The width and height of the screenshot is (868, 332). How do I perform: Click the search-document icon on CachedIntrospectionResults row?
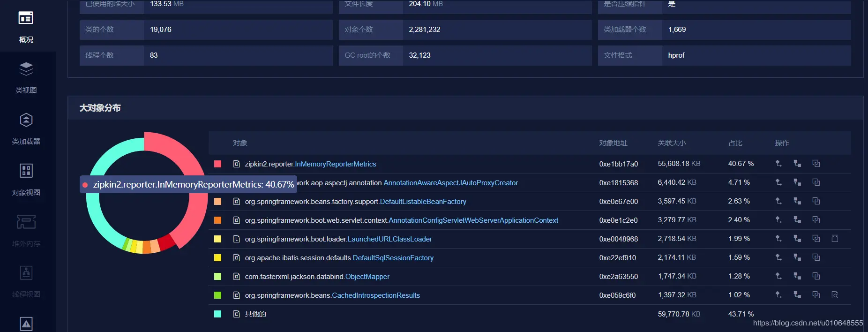pos(835,295)
